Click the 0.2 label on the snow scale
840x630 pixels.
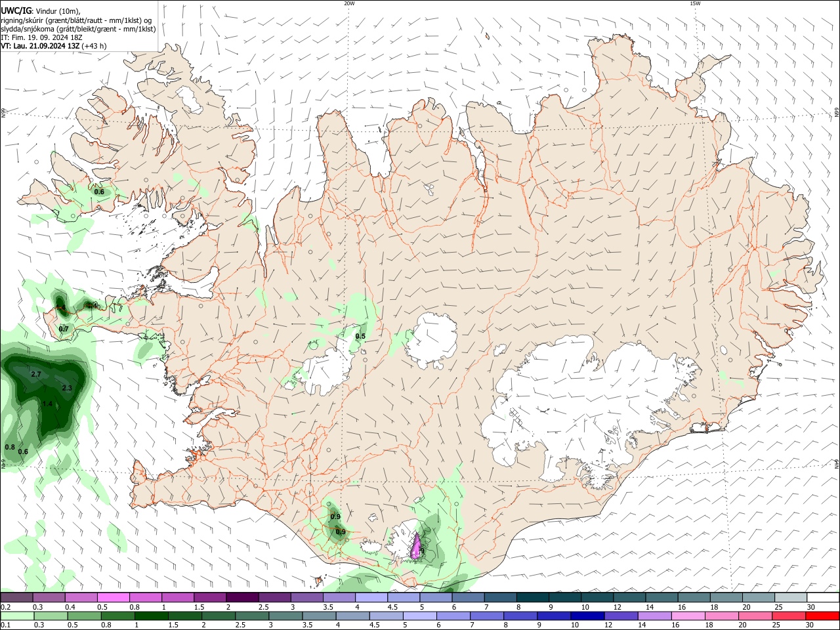5,607
